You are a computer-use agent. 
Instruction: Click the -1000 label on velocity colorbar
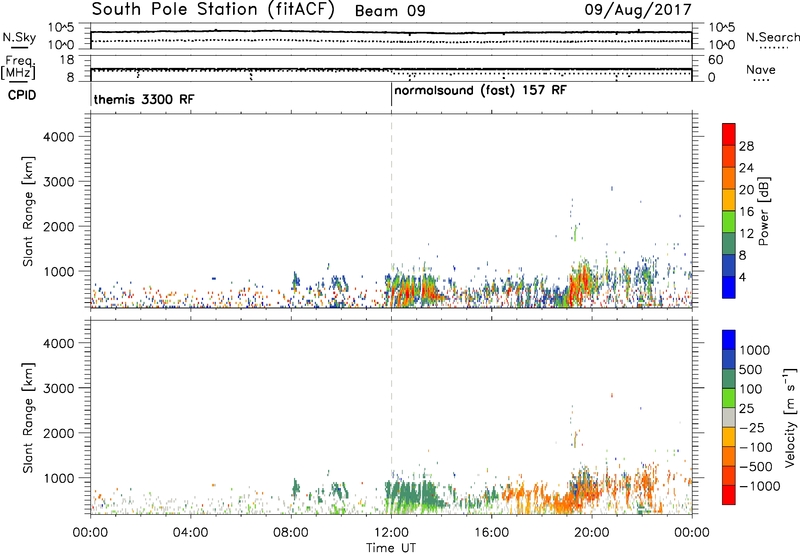point(760,486)
